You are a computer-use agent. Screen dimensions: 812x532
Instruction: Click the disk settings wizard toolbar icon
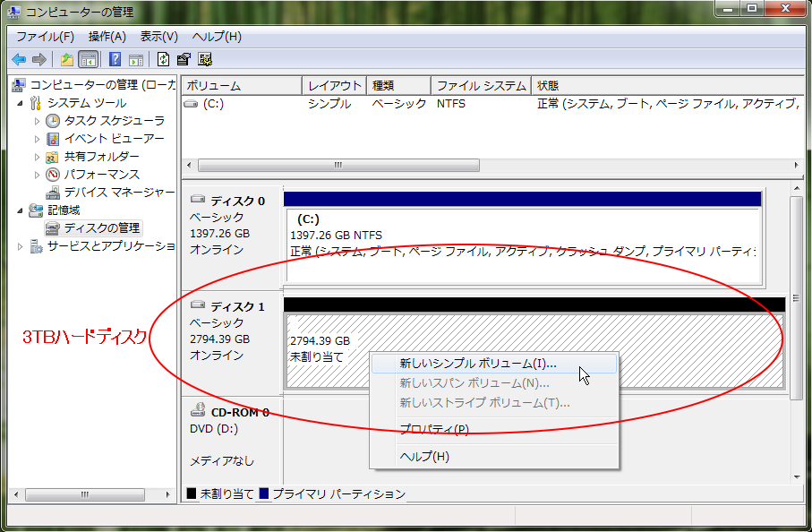click(205, 60)
